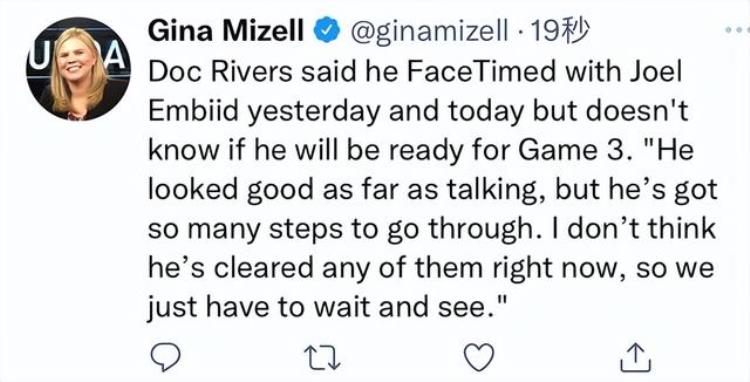
Task: Open Gina Mizell's profile picture
Action: [x=78, y=69]
